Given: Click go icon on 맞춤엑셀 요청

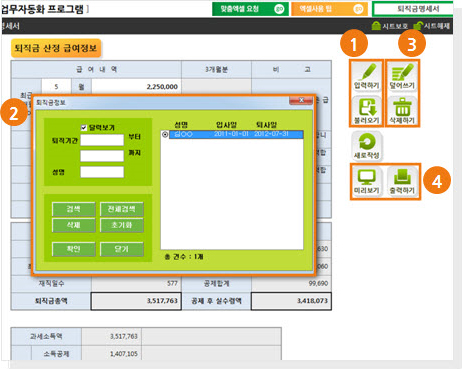Looking at the screenshot, I should (279, 9).
